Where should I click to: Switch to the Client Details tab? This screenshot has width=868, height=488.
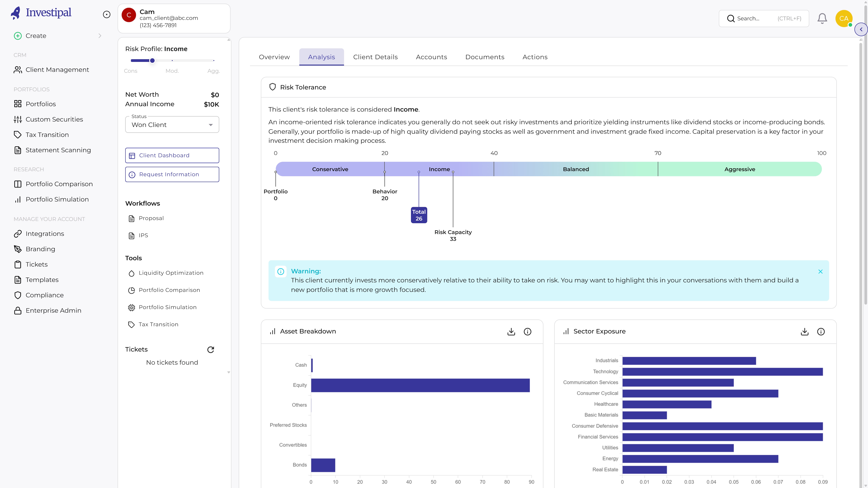375,57
